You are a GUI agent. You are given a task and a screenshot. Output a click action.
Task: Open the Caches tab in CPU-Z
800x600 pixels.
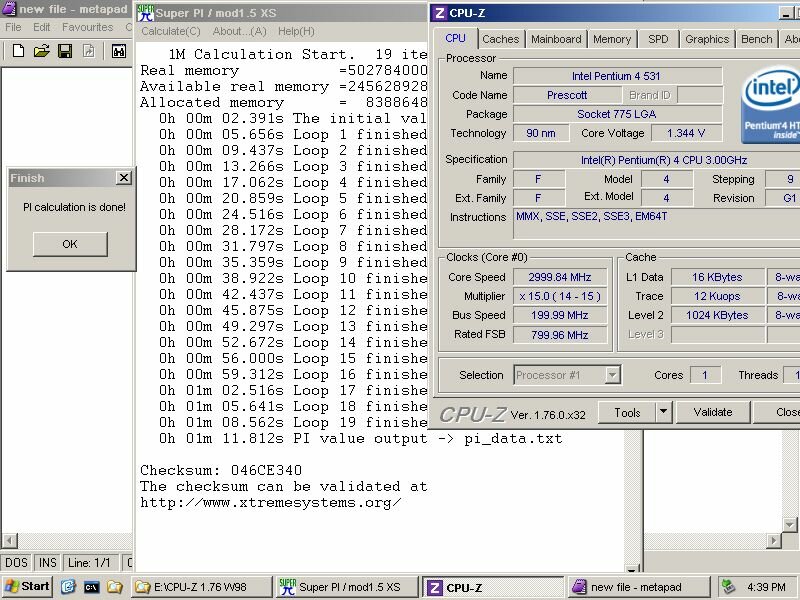click(x=500, y=39)
